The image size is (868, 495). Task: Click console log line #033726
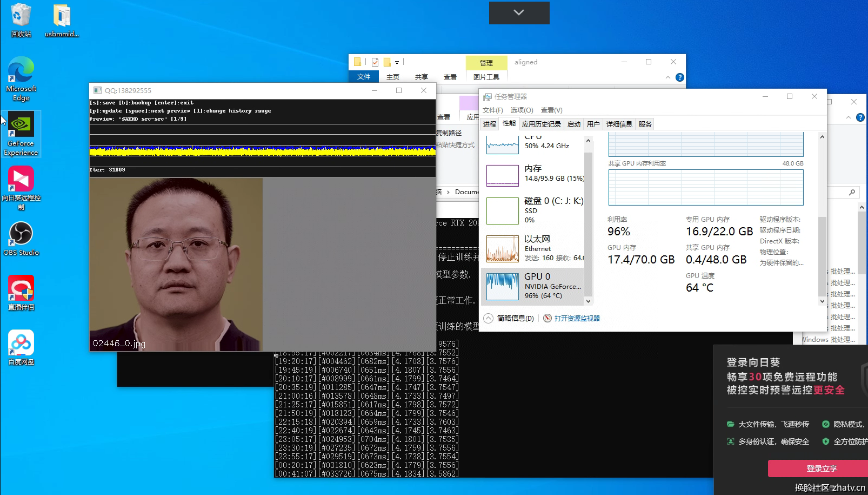point(367,473)
